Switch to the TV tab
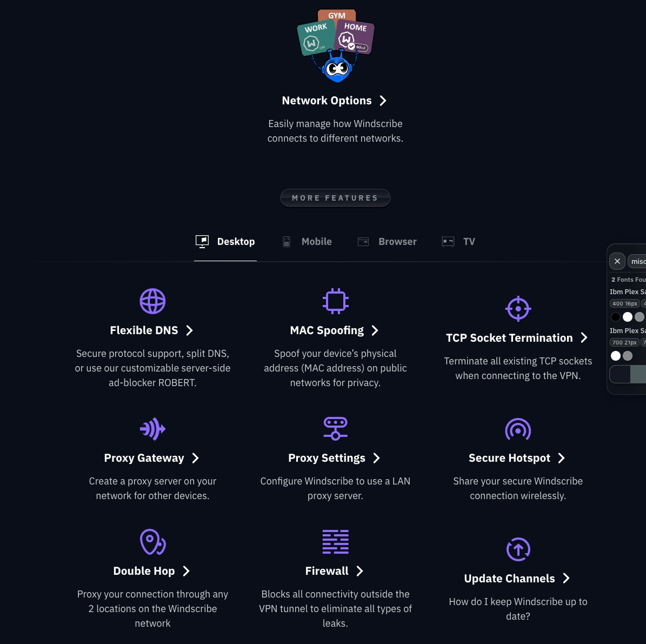 [x=458, y=242]
